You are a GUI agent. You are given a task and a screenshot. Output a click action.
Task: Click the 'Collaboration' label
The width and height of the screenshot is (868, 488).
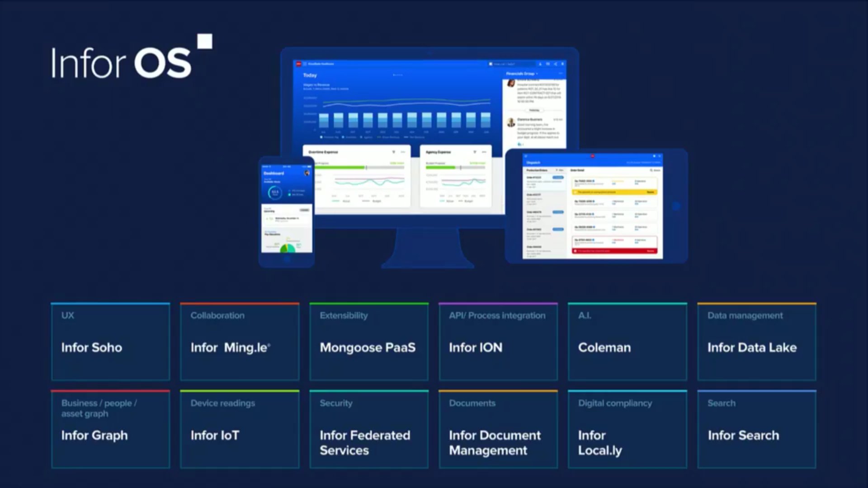tap(217, 315)
